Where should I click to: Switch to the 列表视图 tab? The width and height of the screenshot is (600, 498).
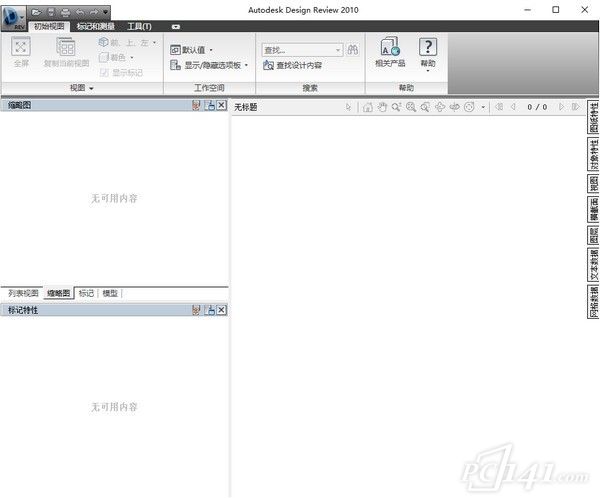[23, 293]
